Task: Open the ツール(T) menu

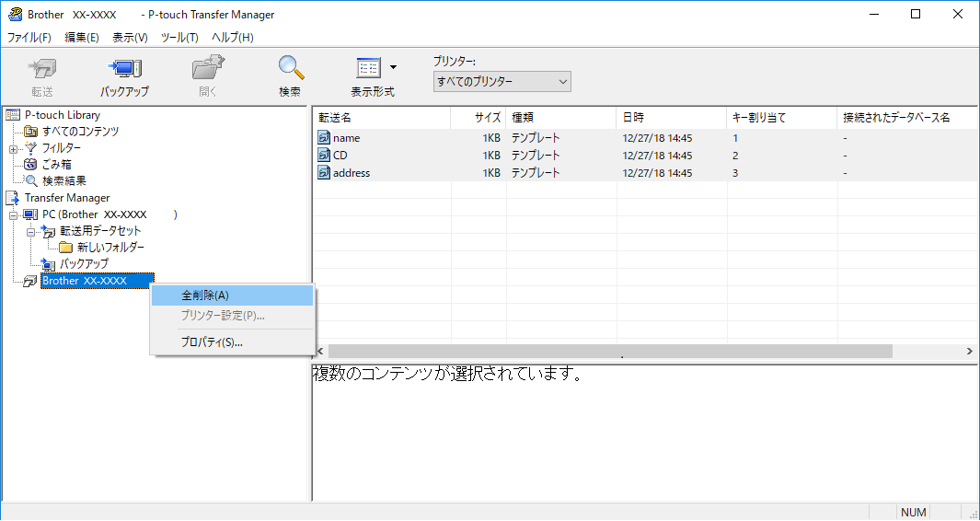Action: [x=180, y=38]
